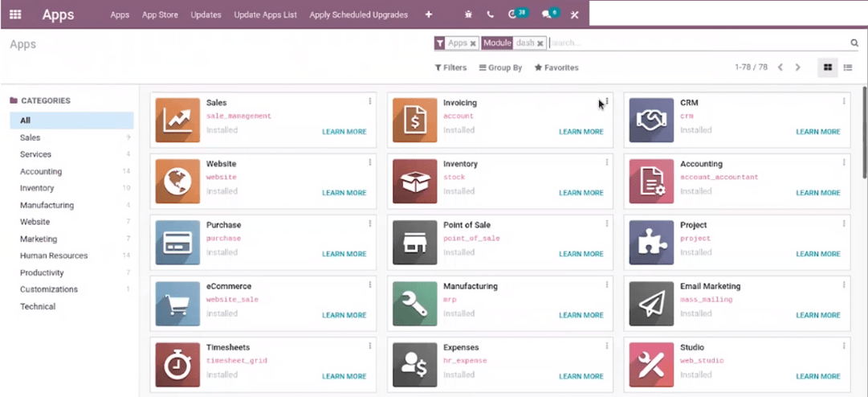
Task: Remove the Module dash search tag
Action: click(540, 43)
